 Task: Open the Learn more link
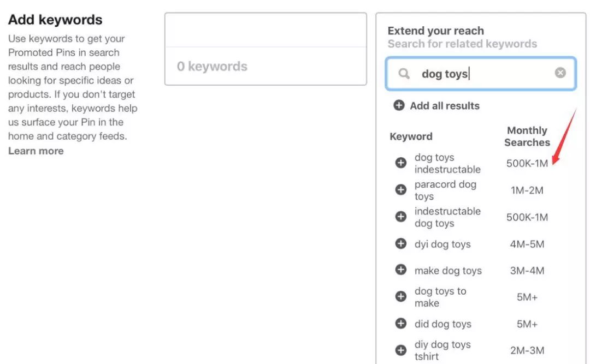[36, 151]
